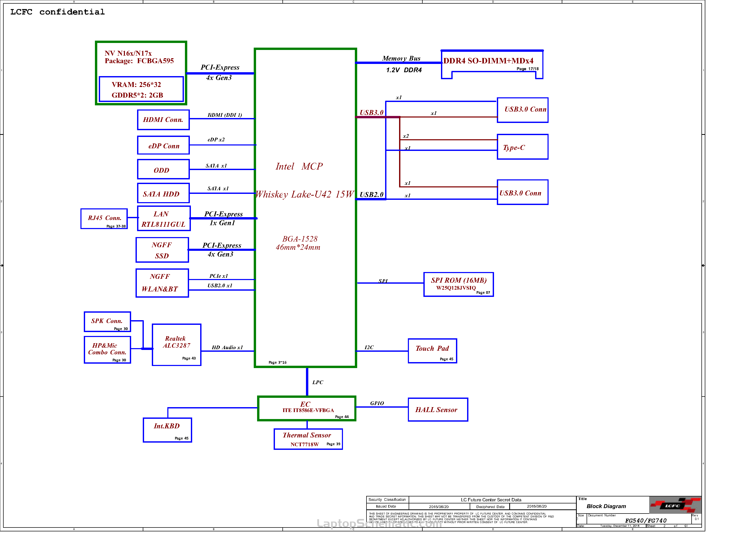Select the USB2.0 bus label

tap(371, 195)
